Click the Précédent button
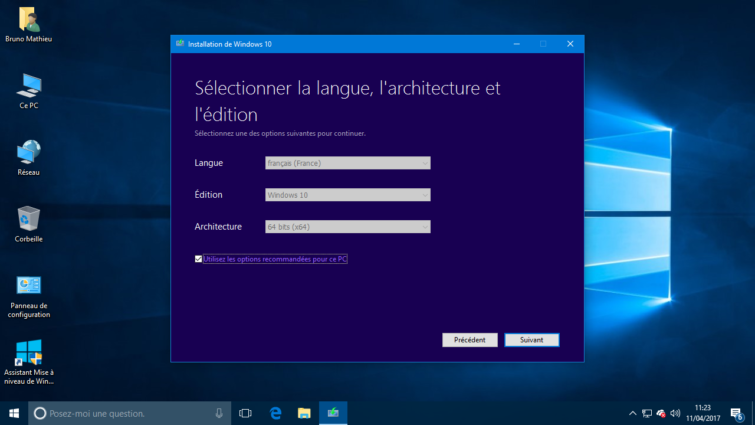The height and width of the screenshot is (425, 755). pyautogui.click(x=469, y=340)
